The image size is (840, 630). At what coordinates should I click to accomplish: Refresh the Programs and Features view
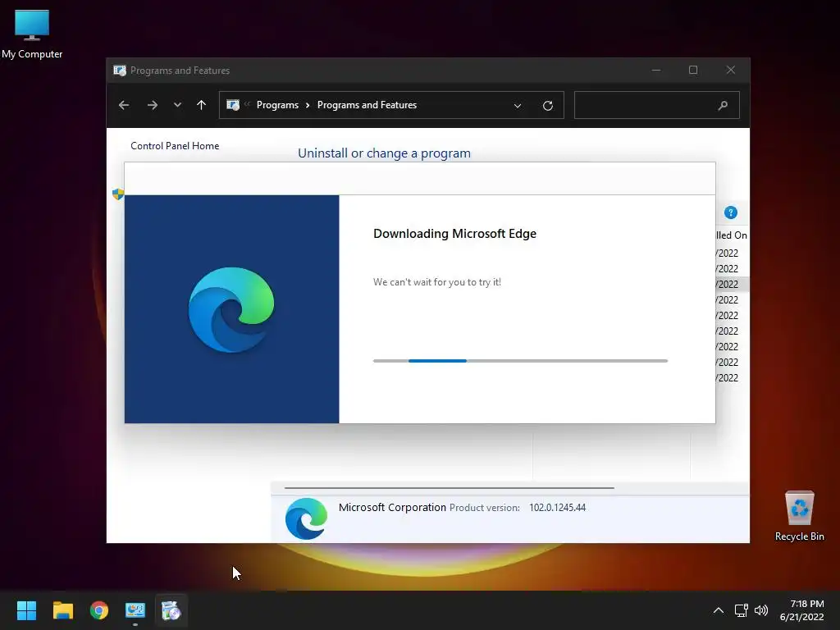pos(547,106)
